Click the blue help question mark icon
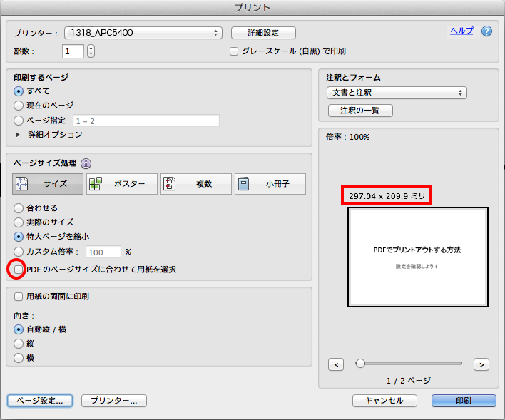Image resolution: width=505 pixels, height=420 pixels. point(487,31)
